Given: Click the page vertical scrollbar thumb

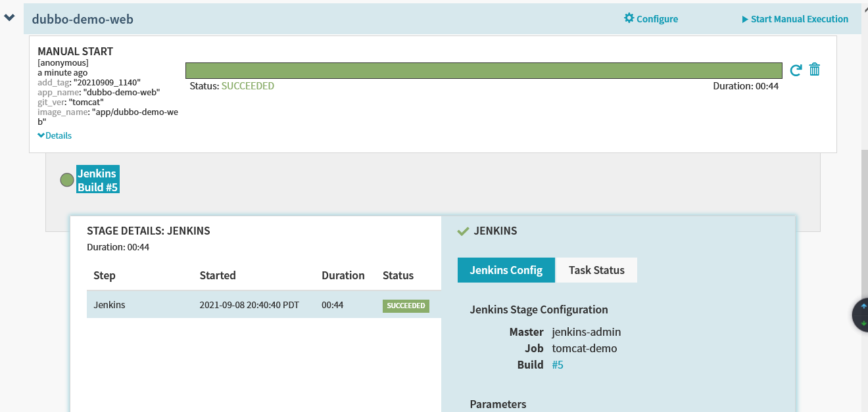Looking at the screenshot, I should [864, 230].
